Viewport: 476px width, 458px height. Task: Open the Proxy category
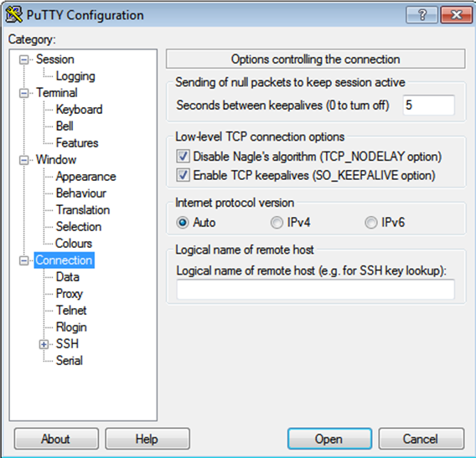pos(70,294)
